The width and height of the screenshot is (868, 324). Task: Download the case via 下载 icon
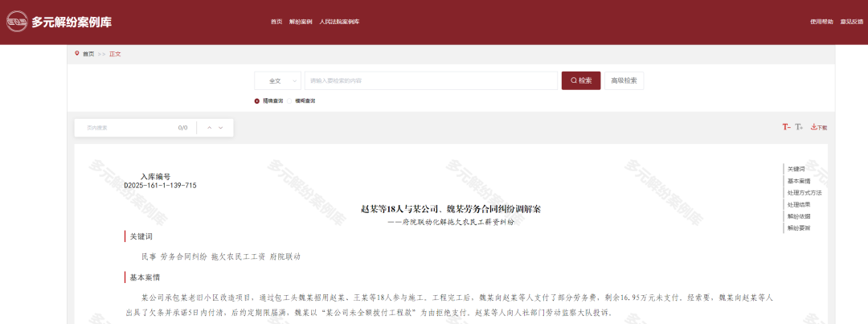(x=819, y=127)
